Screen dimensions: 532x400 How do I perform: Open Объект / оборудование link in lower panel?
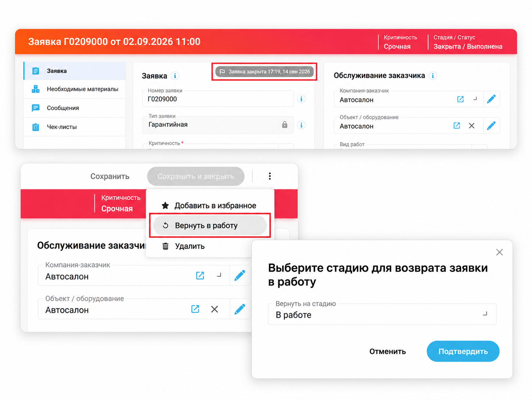(x=195, y=309)
